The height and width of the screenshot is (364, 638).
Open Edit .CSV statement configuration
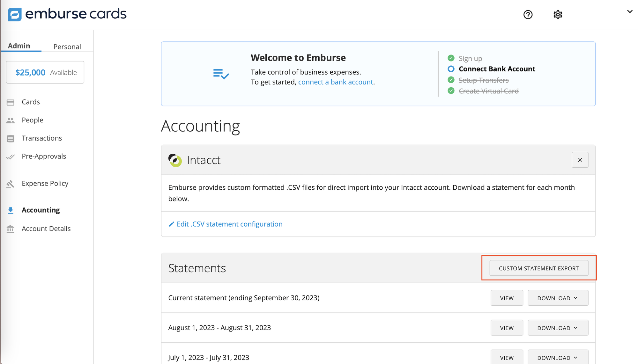coord(229,224)
